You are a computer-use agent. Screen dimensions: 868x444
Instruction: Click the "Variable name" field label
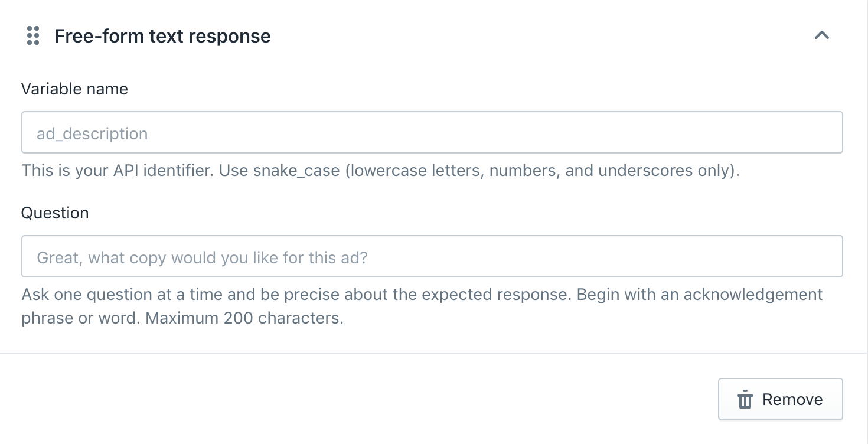point(74,89)
